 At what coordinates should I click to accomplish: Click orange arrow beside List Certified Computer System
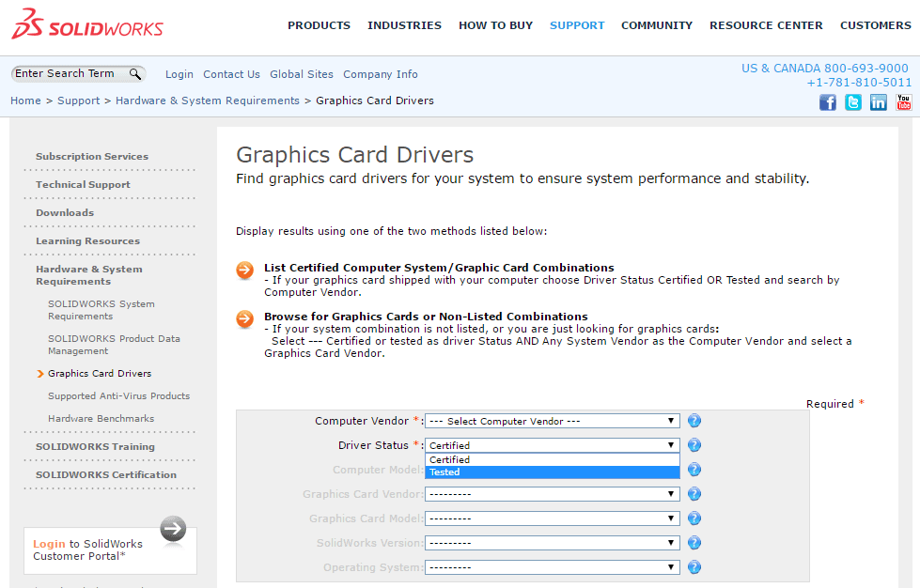[x=244, y=271]
